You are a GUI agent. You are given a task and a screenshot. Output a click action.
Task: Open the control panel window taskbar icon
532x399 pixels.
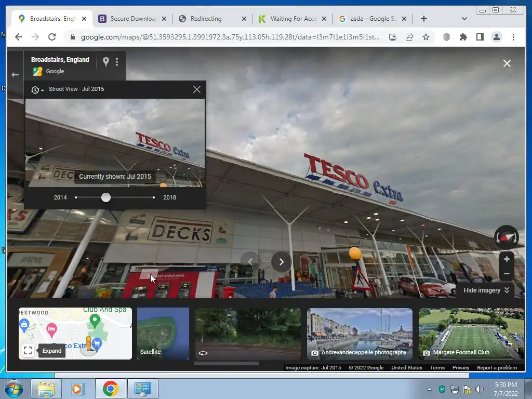tap(142, 389)
